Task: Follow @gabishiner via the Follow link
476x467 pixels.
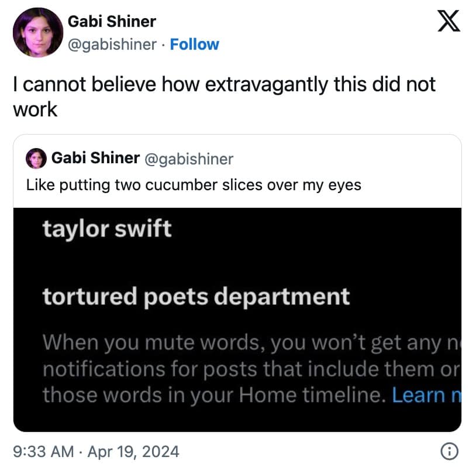Action: click(195, 44)
